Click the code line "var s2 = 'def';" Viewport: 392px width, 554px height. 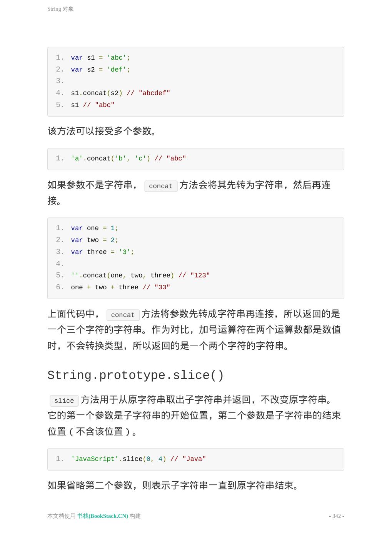(100, 70)
